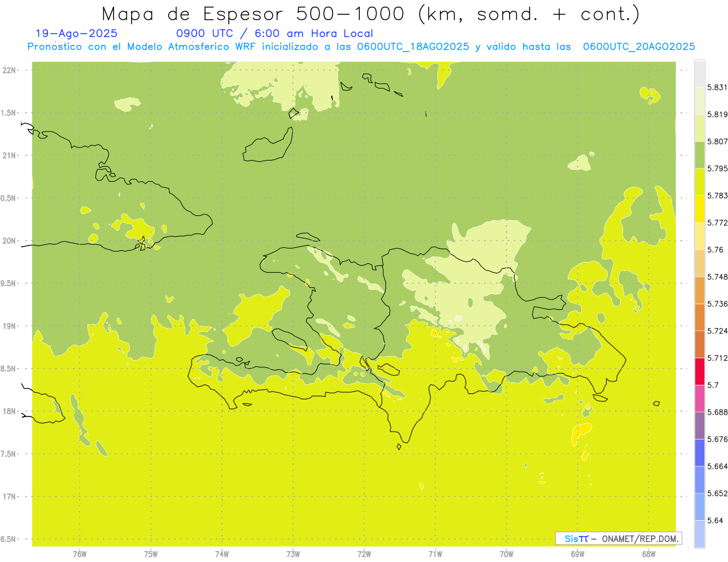Click the 74W longitude label

(x=222, y=554)
